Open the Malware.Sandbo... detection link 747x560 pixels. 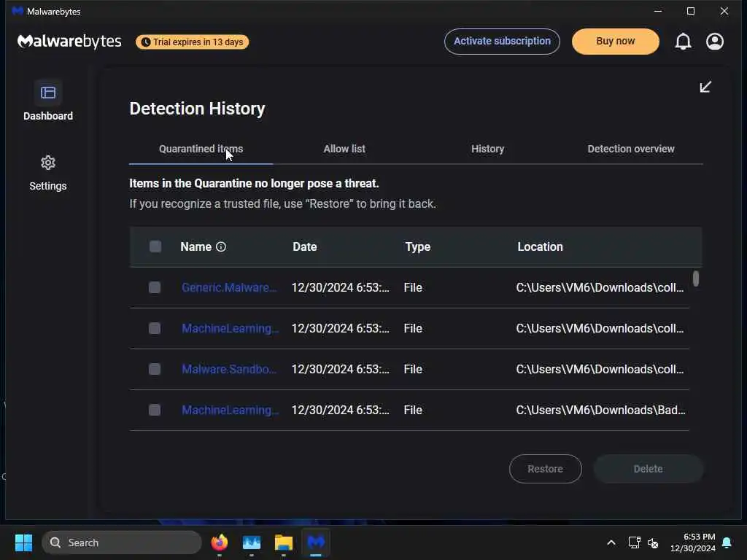229,370
